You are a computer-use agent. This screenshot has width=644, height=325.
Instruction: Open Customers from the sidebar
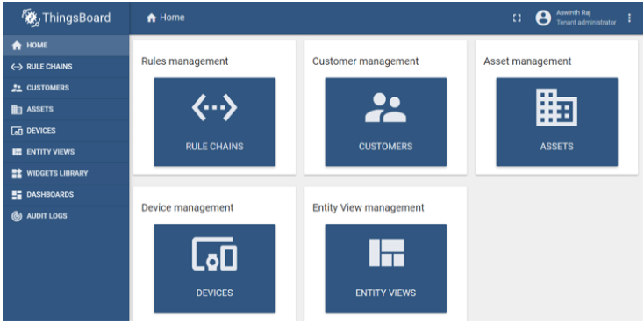(x=66, y=88)
